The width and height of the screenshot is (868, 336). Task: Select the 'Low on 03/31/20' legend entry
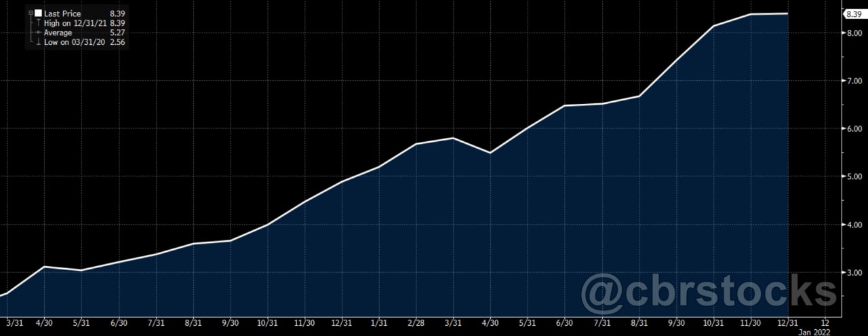[75, 42]
